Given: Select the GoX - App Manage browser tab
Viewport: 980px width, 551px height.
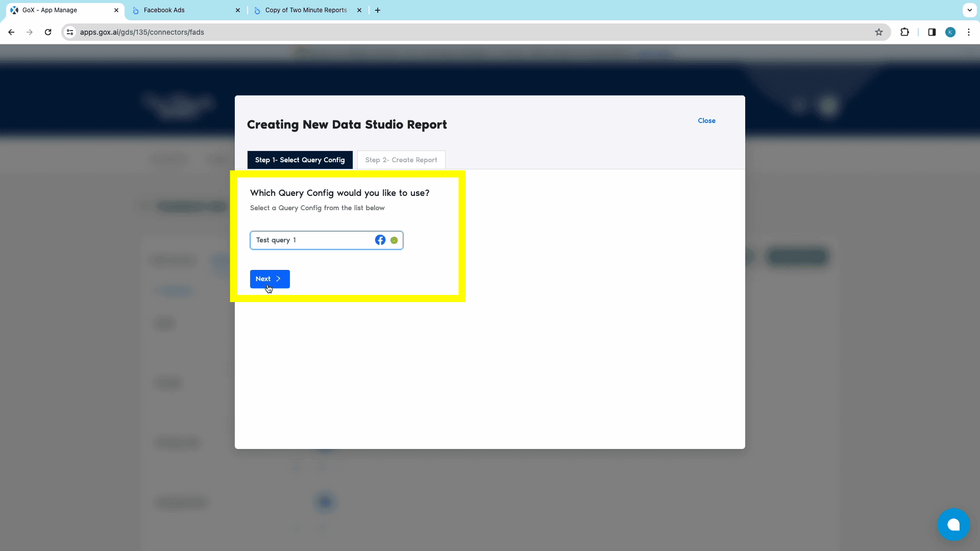Looking at the screenshot, I should [65, 10].
